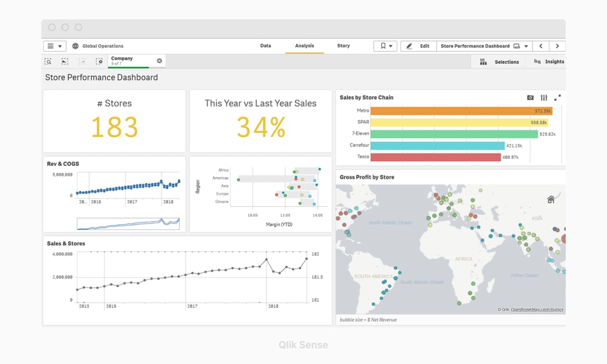Switch to the Data tab
Viewport: 607px width, 364px height.
point(266,45)
